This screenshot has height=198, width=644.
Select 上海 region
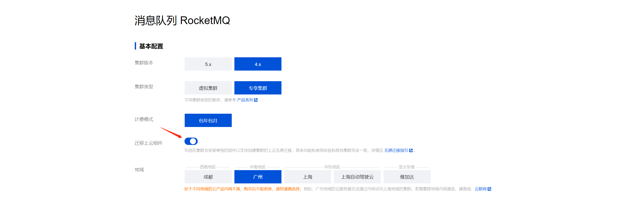(308, 177)
